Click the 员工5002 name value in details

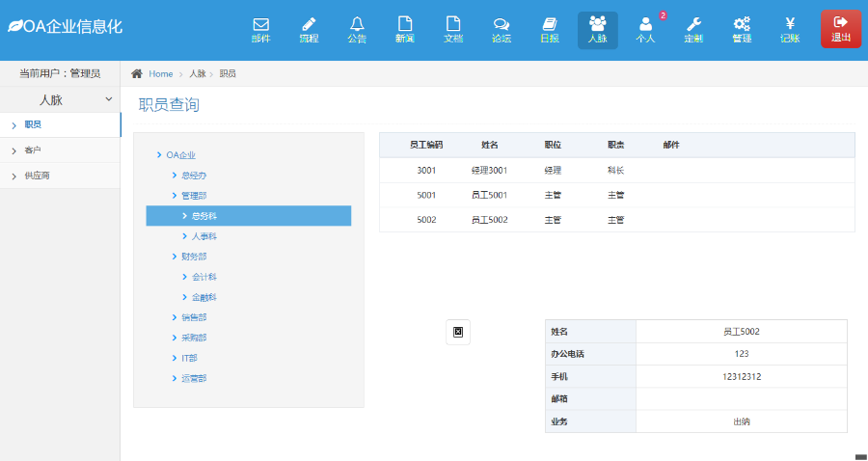click(742, 332)
